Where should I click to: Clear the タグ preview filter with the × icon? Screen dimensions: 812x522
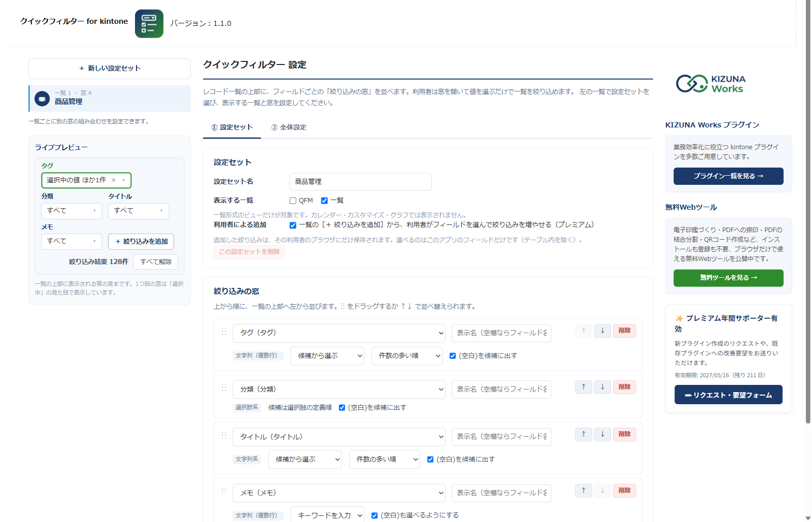click(x=114, y=180)
